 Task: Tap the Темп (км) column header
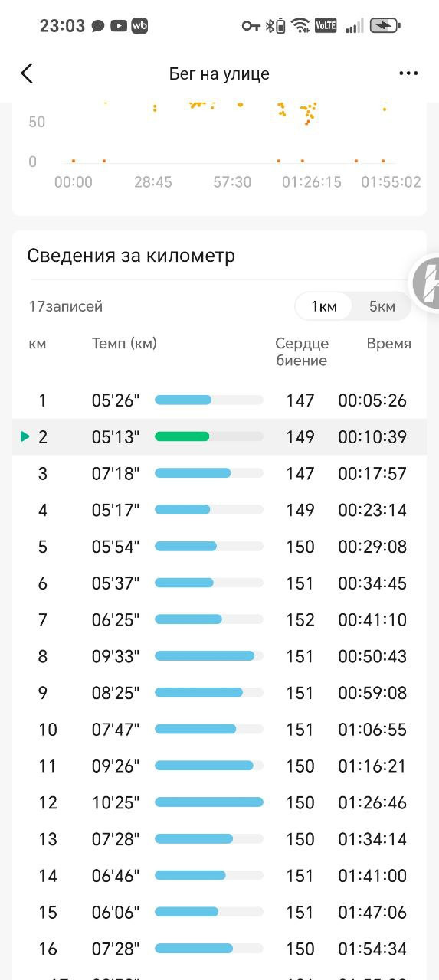124,344
